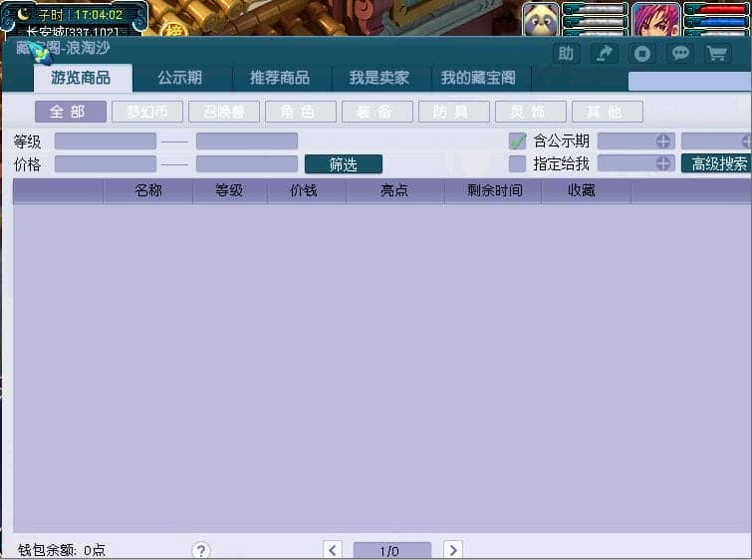Expand the plus selector beside 含公示期
This screenshot has height=560, width=752.
663,141
